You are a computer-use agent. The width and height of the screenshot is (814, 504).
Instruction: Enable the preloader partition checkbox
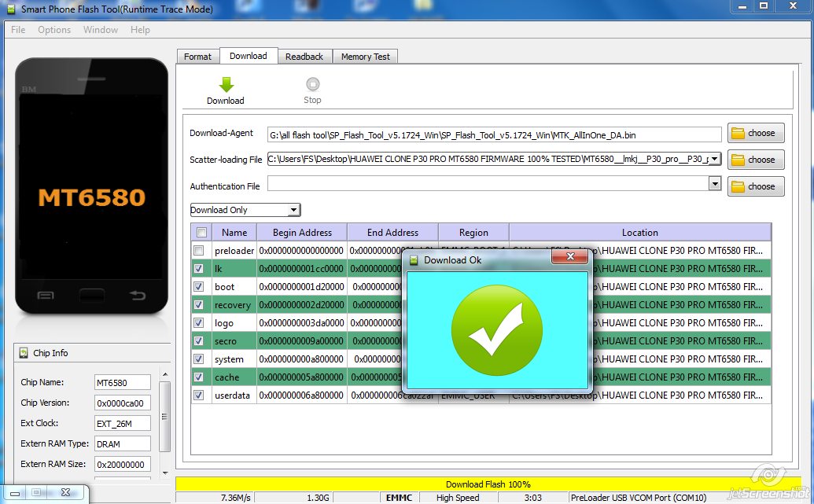[x=198, y=251]
